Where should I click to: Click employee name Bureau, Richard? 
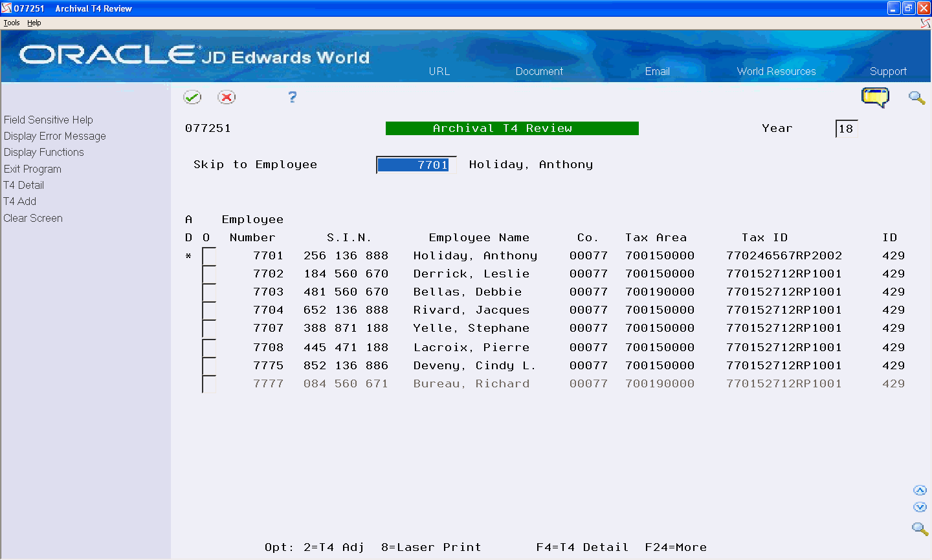click(471, 384)
